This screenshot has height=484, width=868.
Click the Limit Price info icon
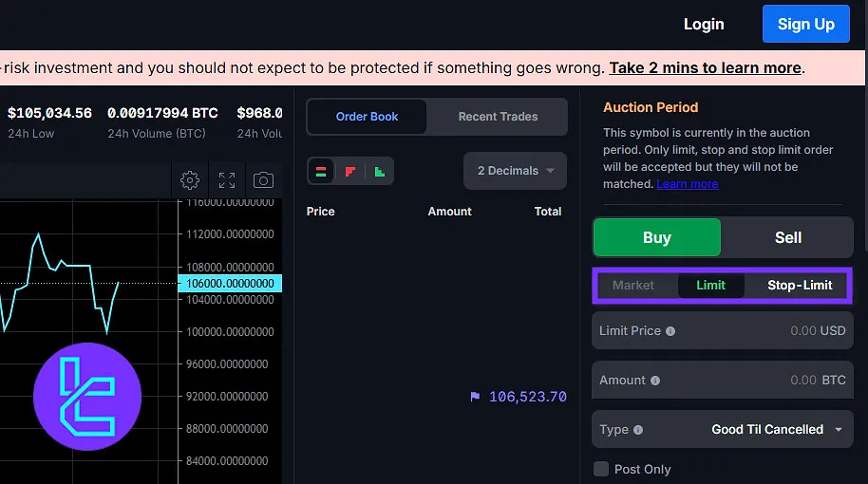(670, 331)
